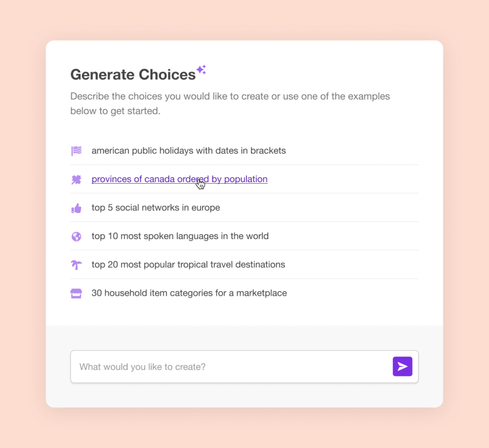
Task: Choose the top 10 most spoken languages example
Action: tap(180, 236)
